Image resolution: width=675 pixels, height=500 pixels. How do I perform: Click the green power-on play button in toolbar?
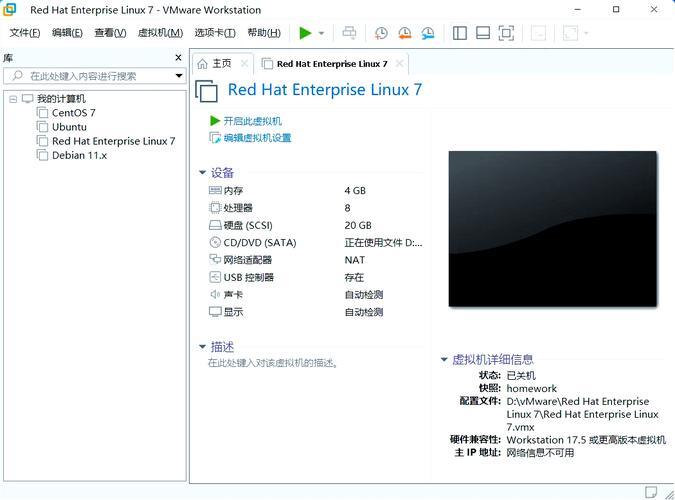pos(305,33)
